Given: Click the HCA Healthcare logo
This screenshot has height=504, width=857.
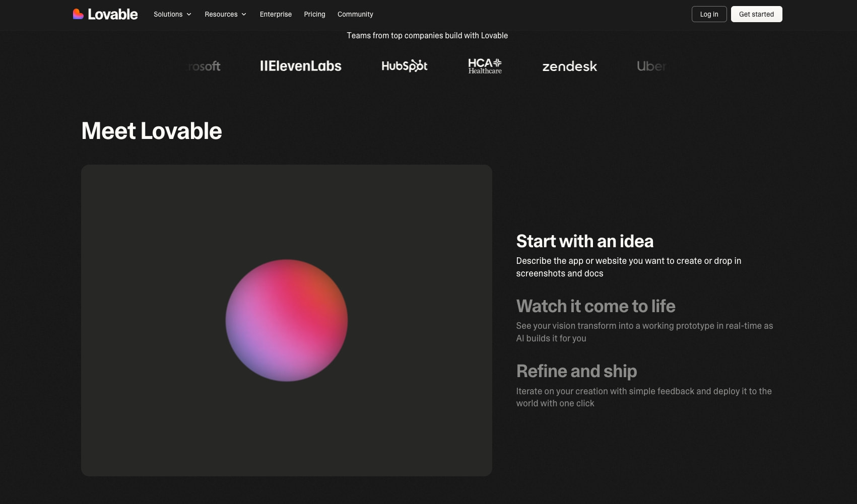Looking at the screenshot, I should pos(485,66).
